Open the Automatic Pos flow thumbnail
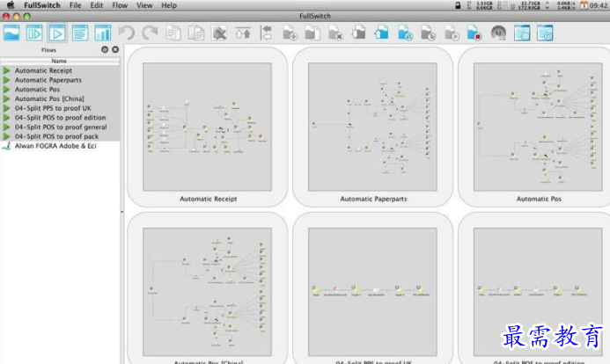Image resolution: width=610 pixels, height=364 pixels. pyautogui.click(x=538, y=127)
